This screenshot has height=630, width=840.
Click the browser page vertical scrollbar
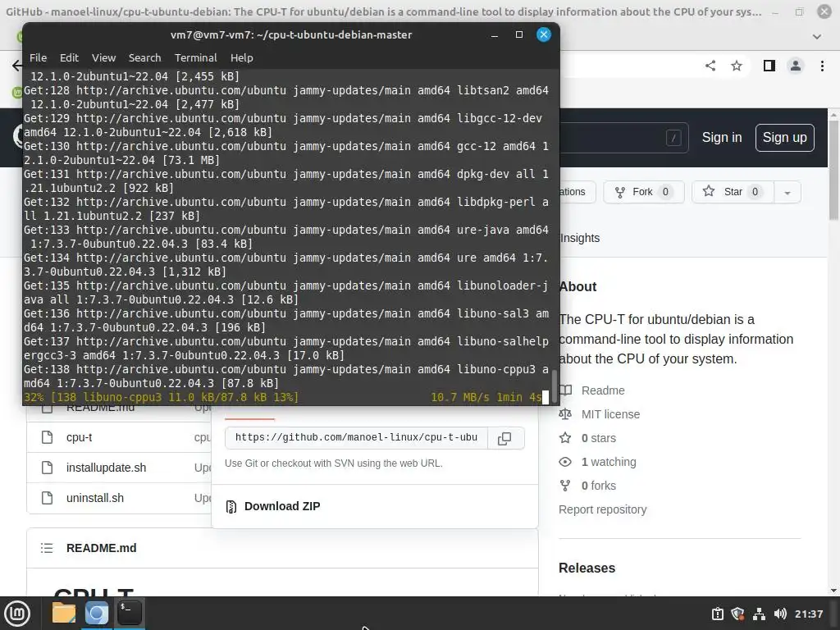tap(833, 169)
